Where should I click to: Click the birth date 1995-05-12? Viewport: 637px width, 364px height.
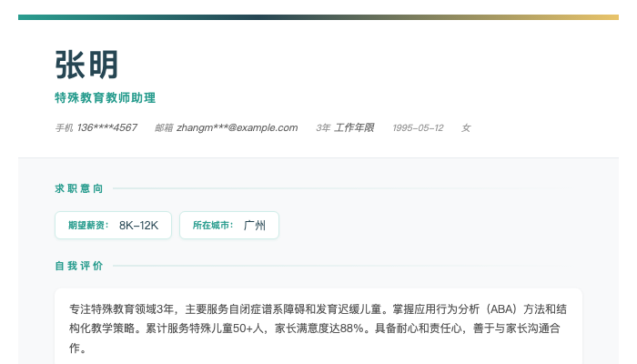click(418, 128)
